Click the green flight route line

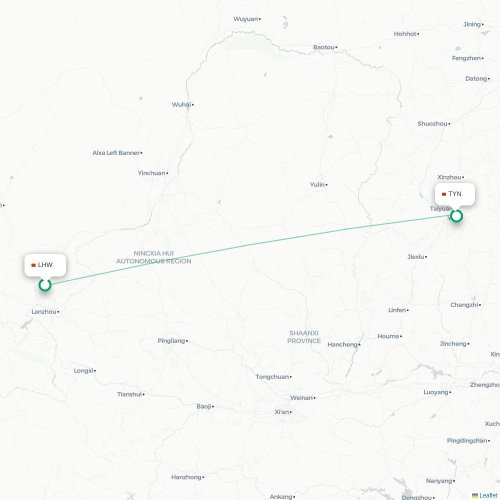[x=250, y=250]
